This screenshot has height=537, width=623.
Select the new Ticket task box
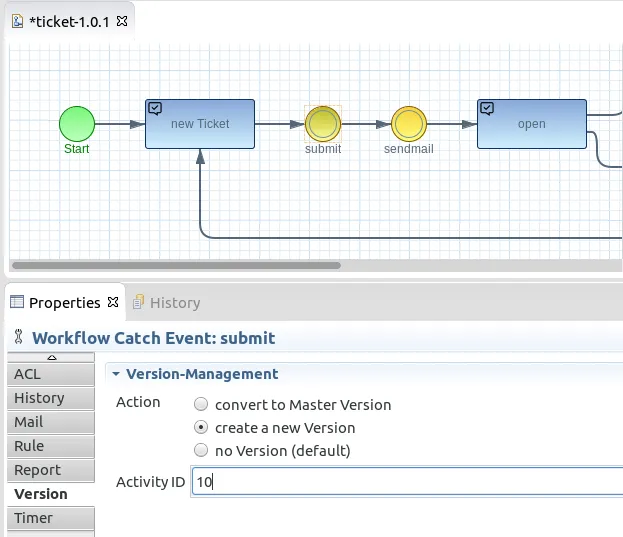[200, 124]
